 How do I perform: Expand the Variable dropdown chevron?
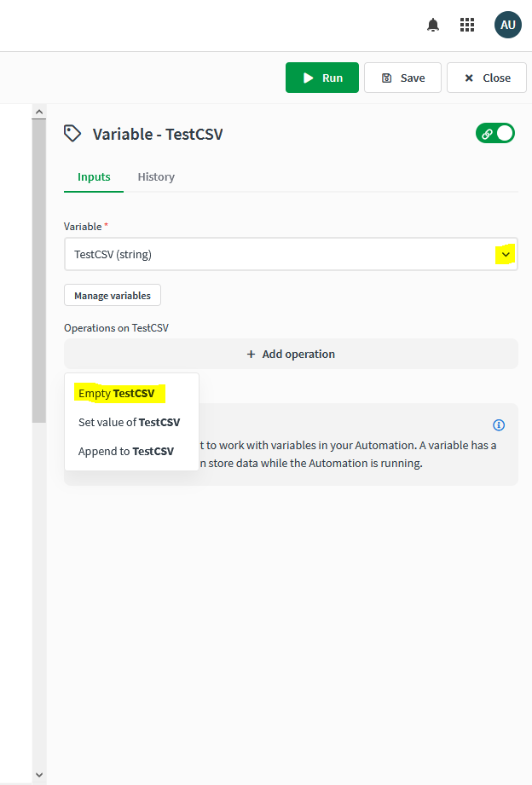tap(506, 254)
